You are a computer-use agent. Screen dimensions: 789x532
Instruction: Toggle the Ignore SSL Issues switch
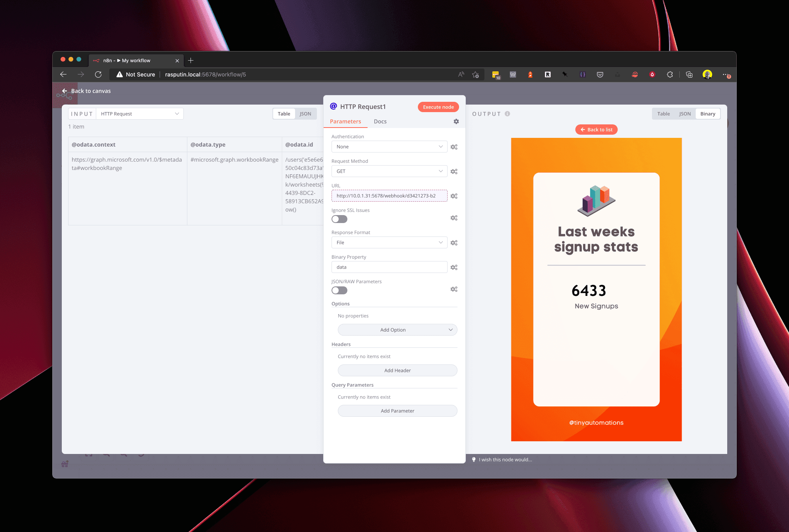[x=339, y=219]
